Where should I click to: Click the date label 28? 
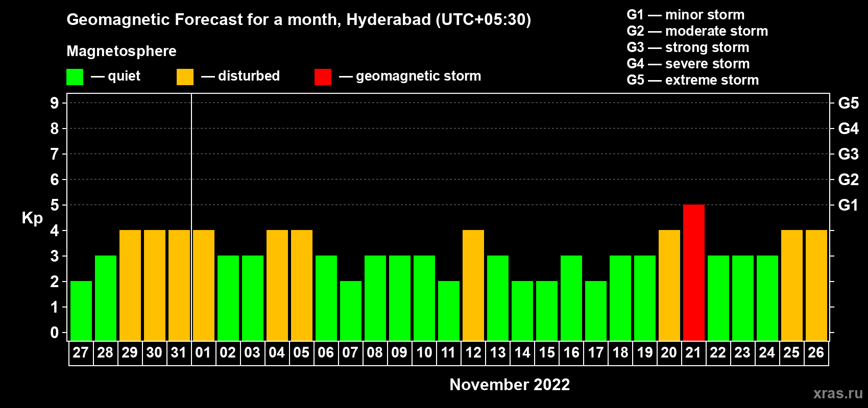click(x=105, y=352)
